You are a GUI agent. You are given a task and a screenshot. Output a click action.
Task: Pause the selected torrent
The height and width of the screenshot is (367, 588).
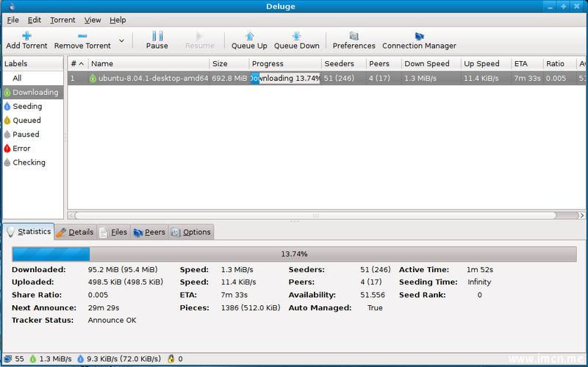(157, 40)
